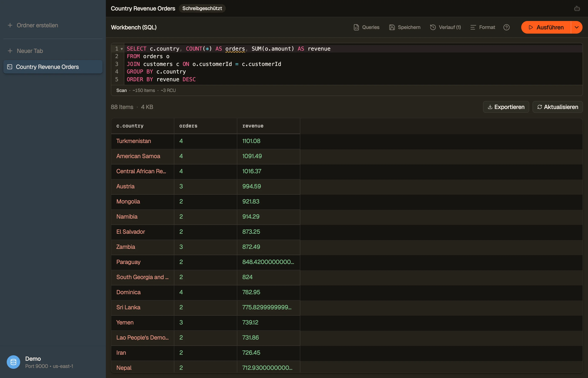This screenshot has width=588, height=378.
Task: Open Verlauf (1) history
Action: (445, 27)
